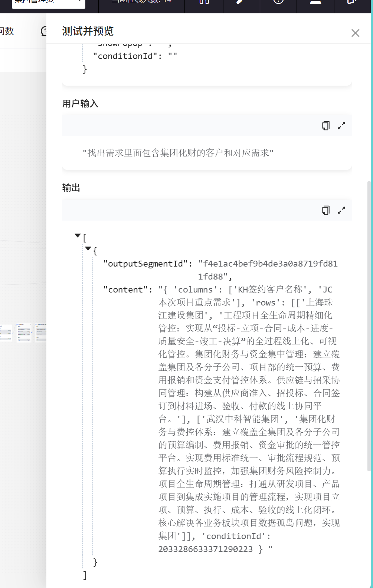
Task: Click the 用户输入 section heading
Action: 80,104
